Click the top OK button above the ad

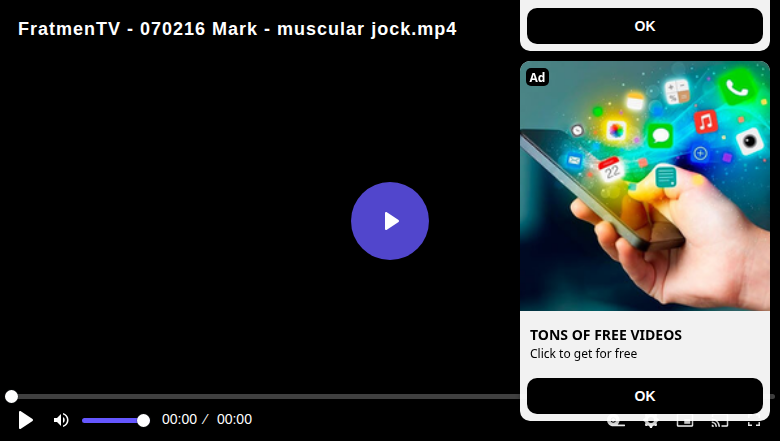coord(645,26)
